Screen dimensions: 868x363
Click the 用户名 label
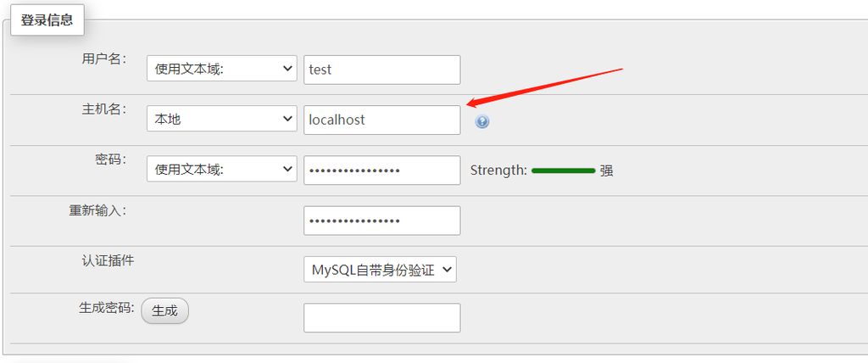[x=103, y=59]
